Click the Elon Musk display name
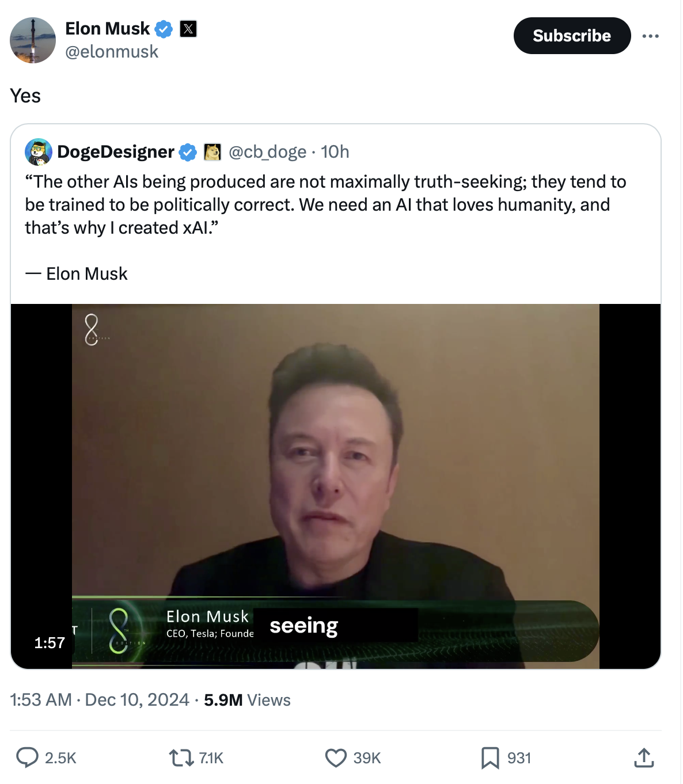This screenshot has height=784, width=683. click(108, 28)
